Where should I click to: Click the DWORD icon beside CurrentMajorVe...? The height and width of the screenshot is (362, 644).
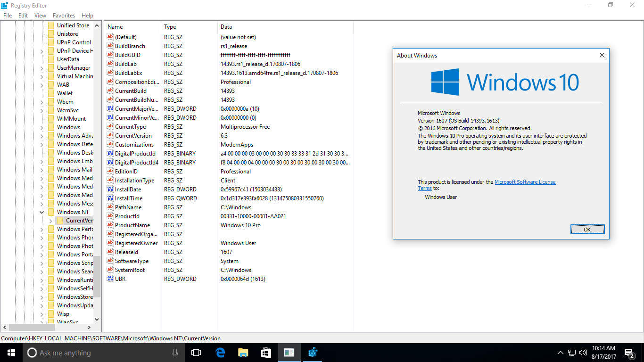[110, 109]
